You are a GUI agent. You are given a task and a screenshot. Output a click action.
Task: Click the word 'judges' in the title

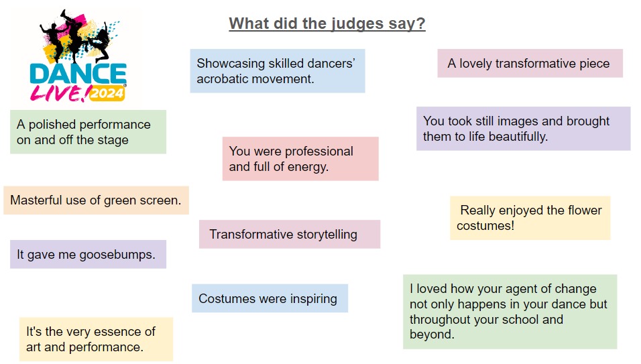(x=356, y=23)
